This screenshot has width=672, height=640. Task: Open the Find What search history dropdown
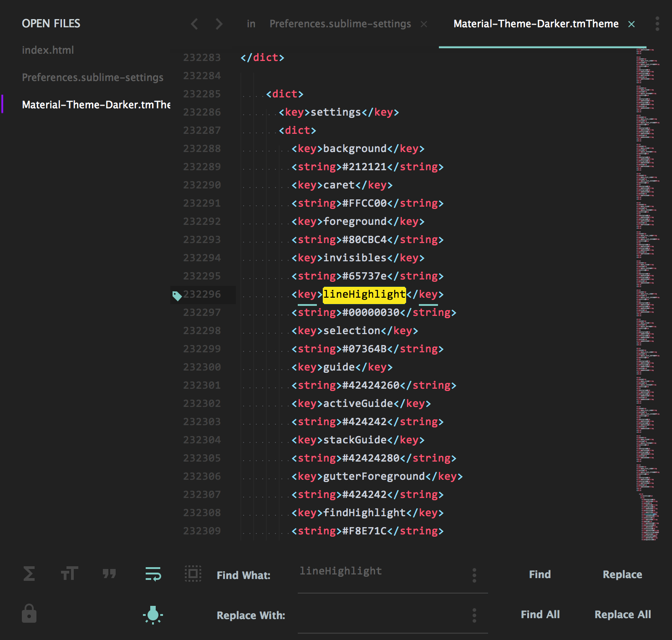point(474,575)
